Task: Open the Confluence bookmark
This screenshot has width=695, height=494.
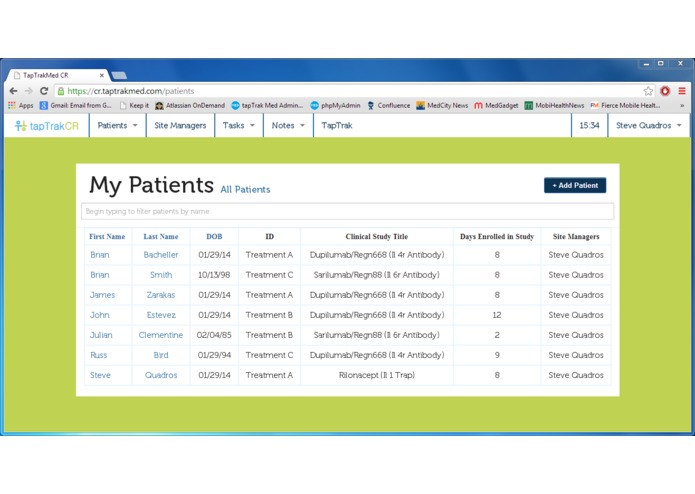Action: [x=389, y=105]
